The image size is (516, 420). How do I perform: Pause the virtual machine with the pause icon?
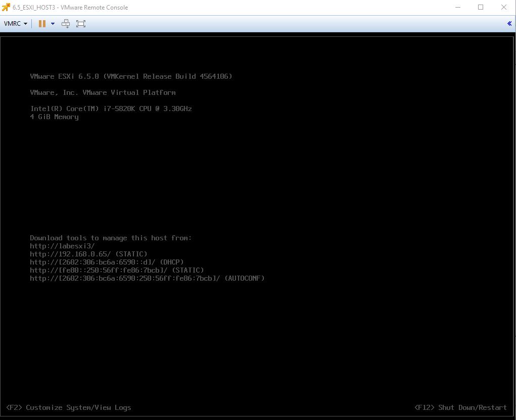pyautogui.click(x=42, y=24)
